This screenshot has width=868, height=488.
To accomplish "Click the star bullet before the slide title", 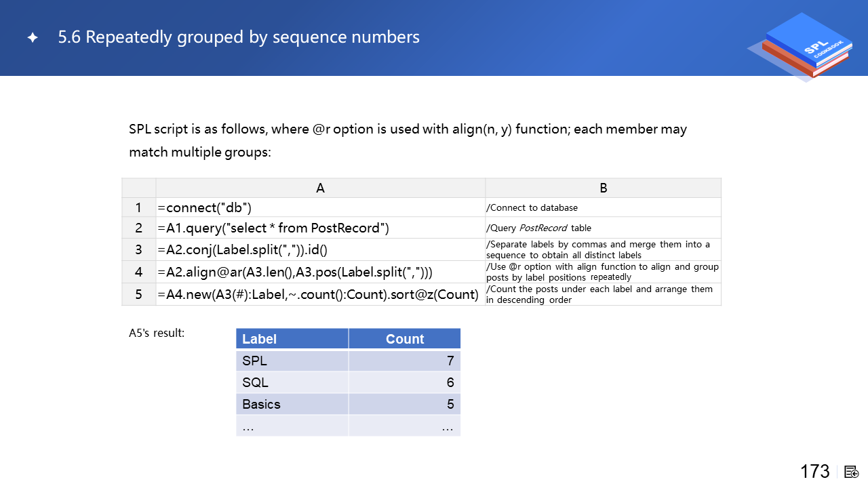I will (33, 38).
